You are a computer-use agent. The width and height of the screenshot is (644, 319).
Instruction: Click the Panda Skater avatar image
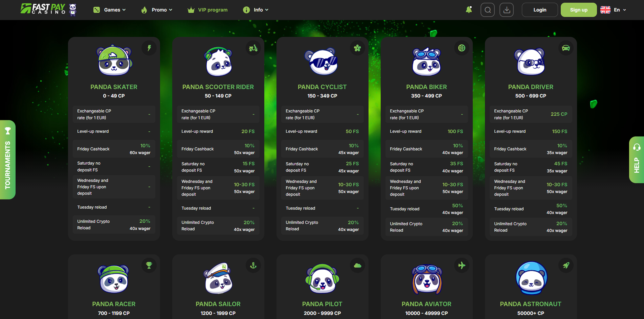114,61
